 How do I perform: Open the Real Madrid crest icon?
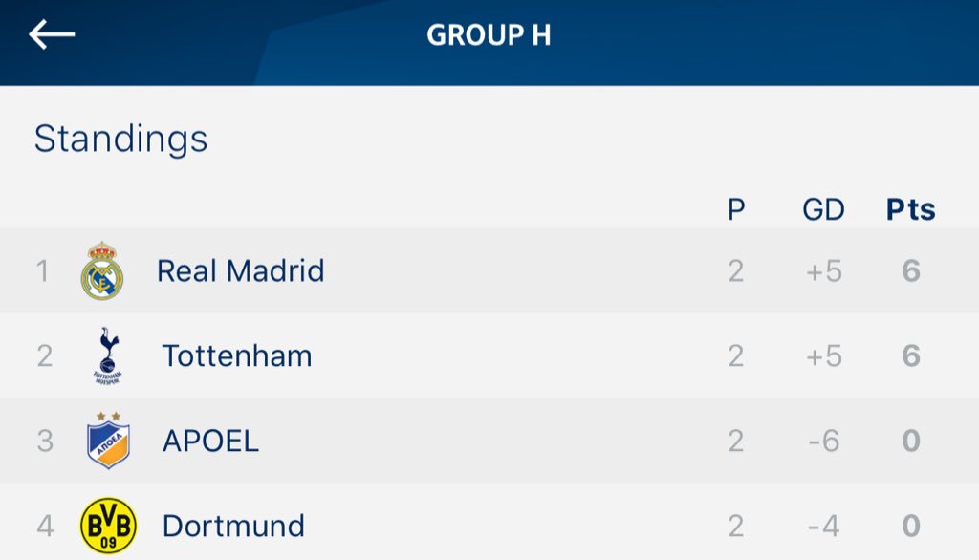click(x=102, y=271)
